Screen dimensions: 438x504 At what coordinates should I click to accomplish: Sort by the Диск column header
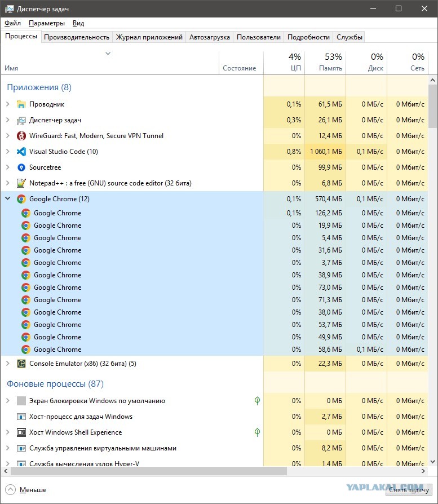click(x=366, y=63)
